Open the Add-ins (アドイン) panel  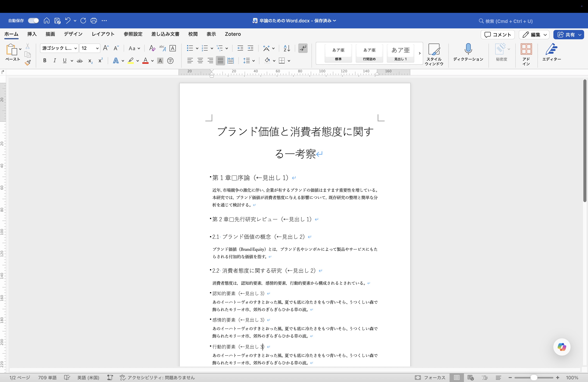(526, 53)
